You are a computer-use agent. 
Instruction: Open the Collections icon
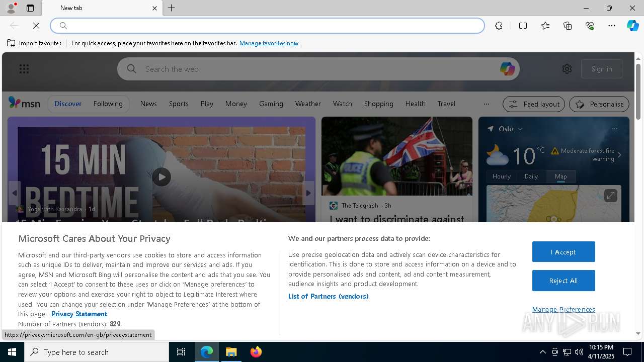568,26
